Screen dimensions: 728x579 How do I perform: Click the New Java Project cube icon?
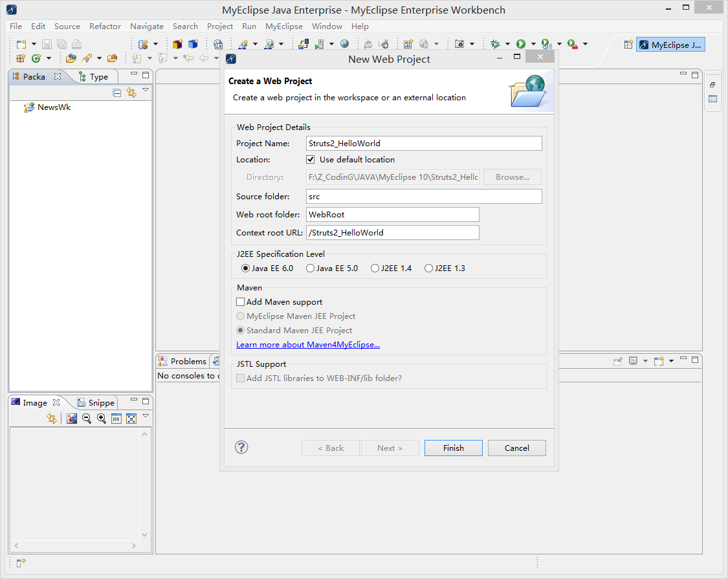click(x=177, y=44)
